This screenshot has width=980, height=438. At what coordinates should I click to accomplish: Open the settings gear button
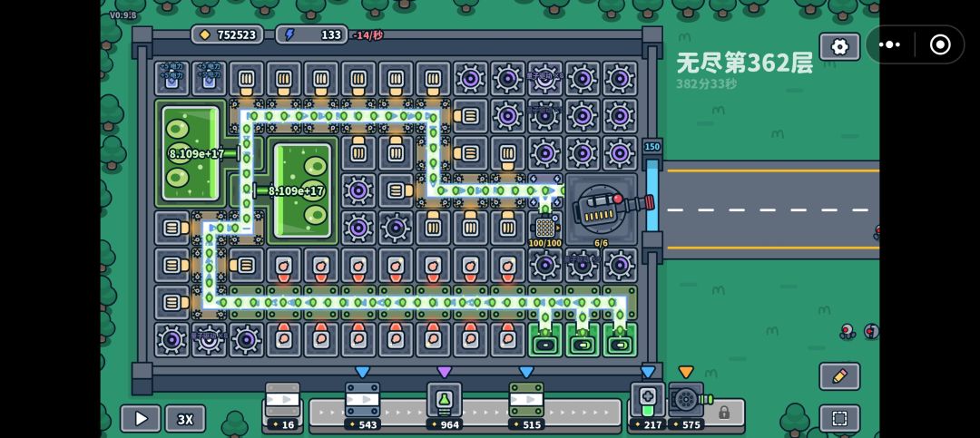tap(839, 47)
